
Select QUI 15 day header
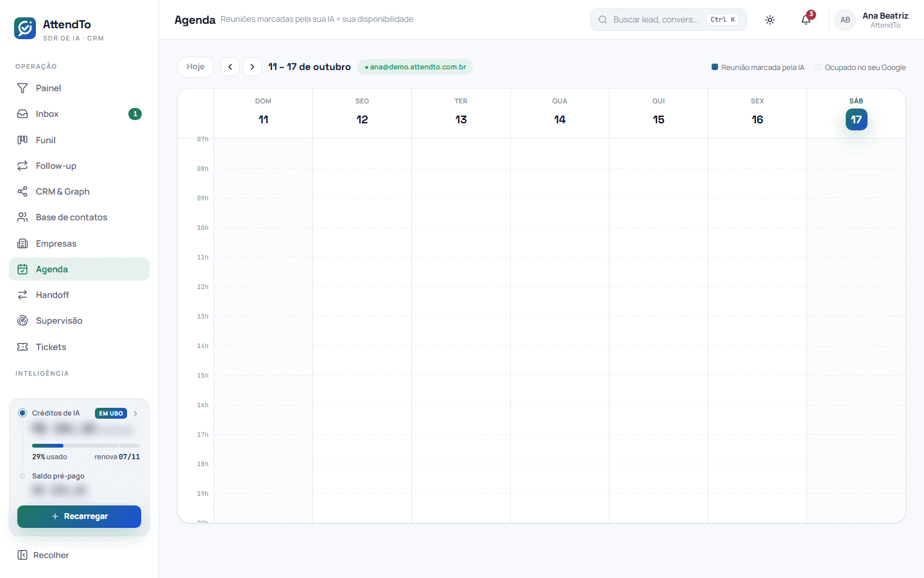[x=658, y=113]
